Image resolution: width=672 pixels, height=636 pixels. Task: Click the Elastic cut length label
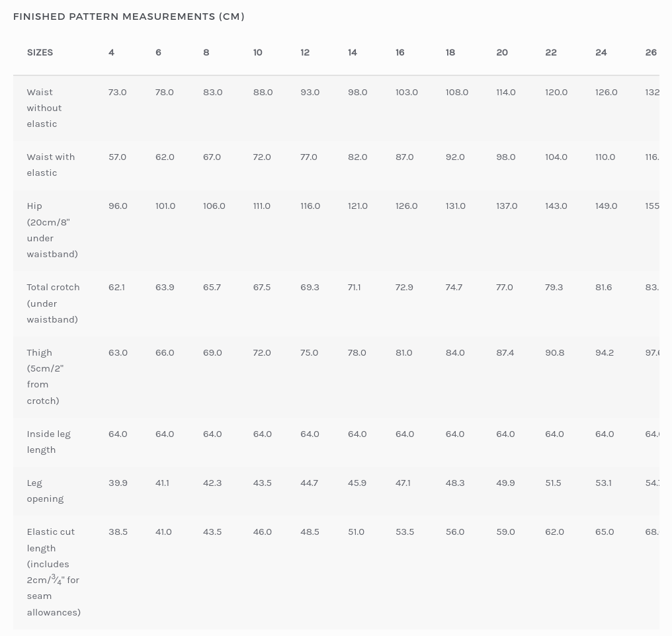click(x=54, y=572)
